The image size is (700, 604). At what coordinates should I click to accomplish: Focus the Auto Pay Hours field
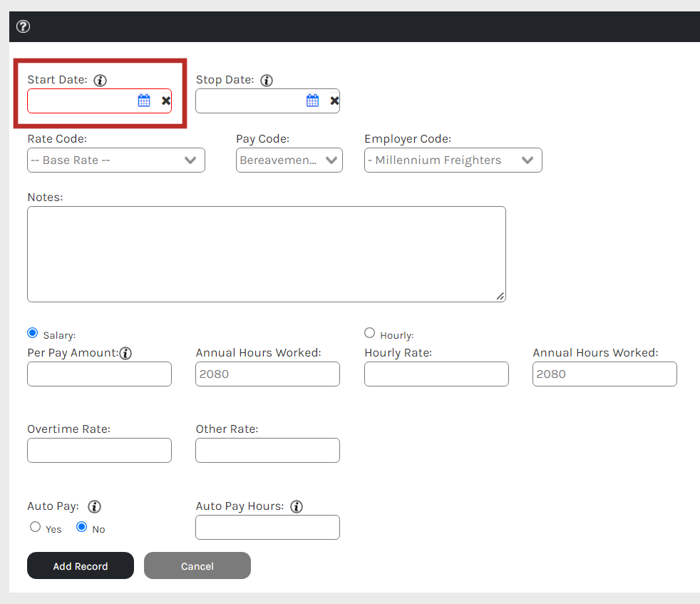267,527
